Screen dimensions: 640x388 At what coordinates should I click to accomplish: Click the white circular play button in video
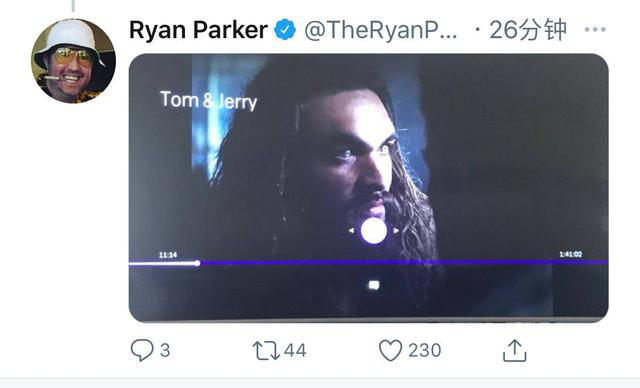(373, 231)
